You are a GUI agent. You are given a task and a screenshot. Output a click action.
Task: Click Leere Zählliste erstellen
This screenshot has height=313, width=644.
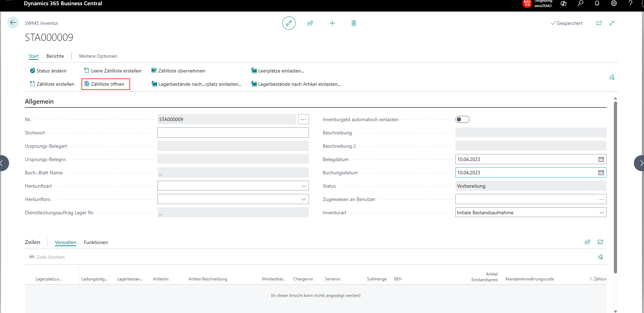click(x=113, y=71)
